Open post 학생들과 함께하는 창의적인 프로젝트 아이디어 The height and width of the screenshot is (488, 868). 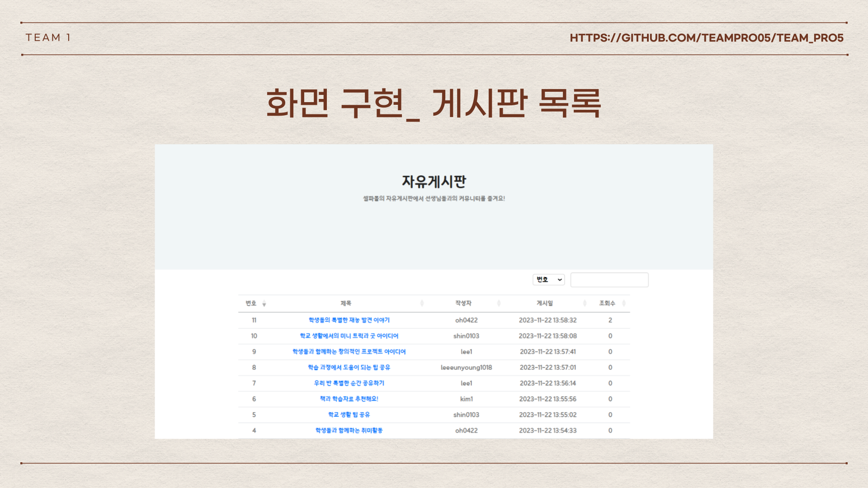[349, 352]
